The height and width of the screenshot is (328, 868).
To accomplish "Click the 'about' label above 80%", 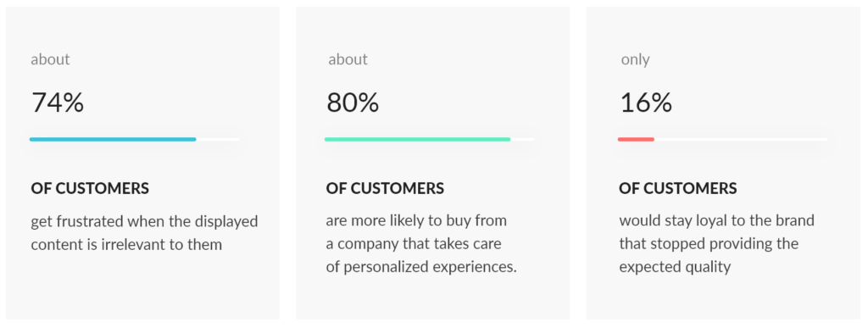I will (348, 59).
